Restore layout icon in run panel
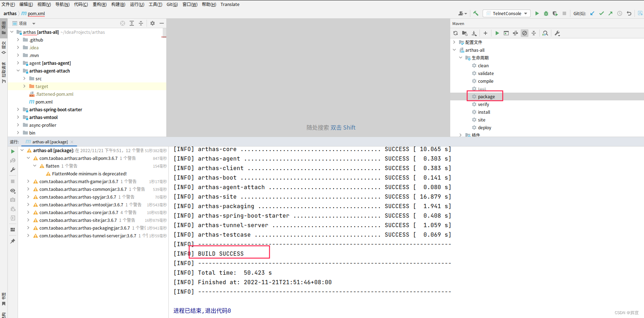The image size is (644, 318). pos(13,230)
